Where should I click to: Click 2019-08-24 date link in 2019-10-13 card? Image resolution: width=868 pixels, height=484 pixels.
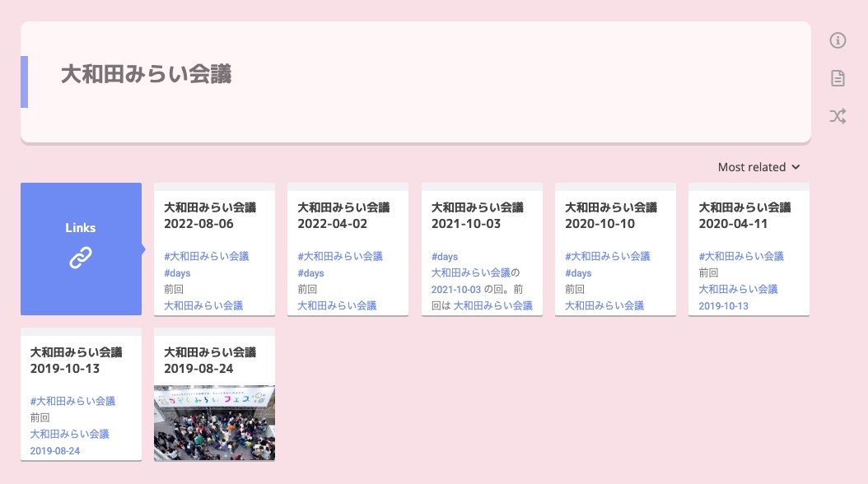(55, 451)
